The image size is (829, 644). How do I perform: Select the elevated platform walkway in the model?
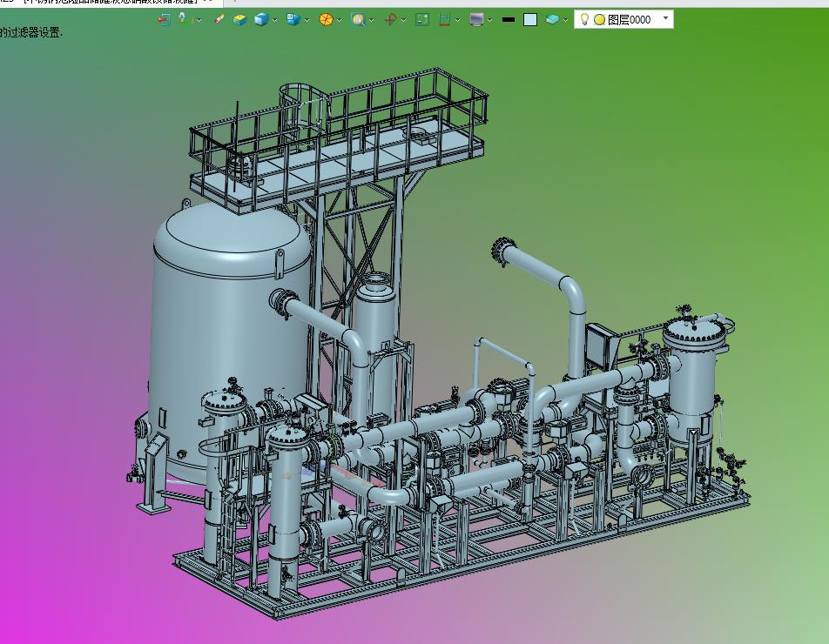coord(339,140)
